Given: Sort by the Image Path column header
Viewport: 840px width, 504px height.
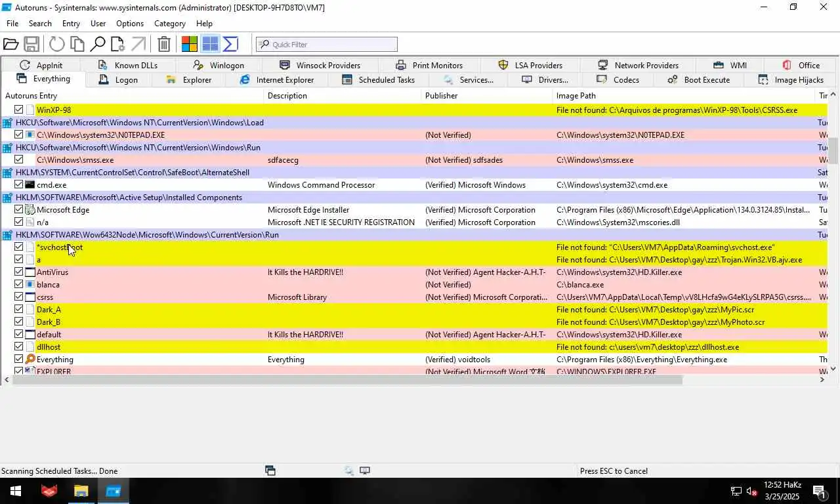Looking at the screenshot, I should (684, 96).
